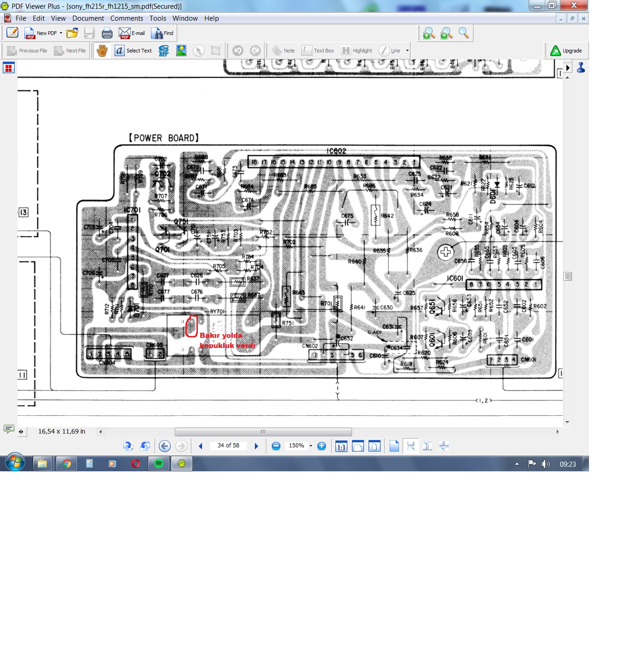
Task: Select the Hand pan tool
Action: pyautogui.click(x=102, y=51)
